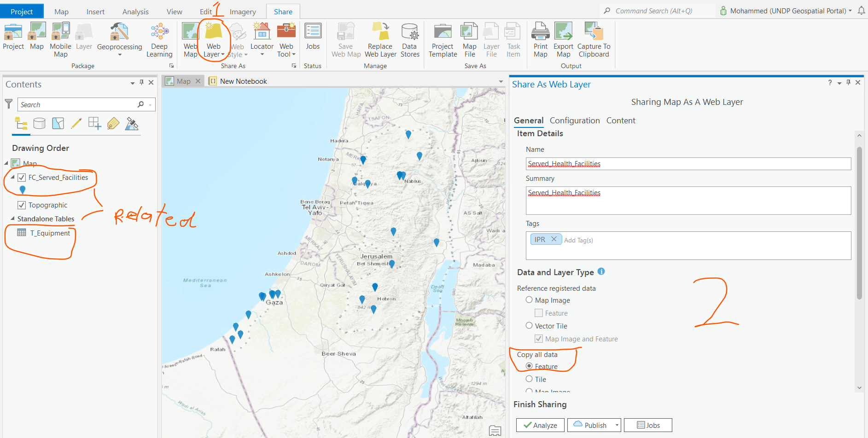The height and width of the screenshot is (438, 868).
Task: Click the Deep Learning package icon
Action: 159,32
